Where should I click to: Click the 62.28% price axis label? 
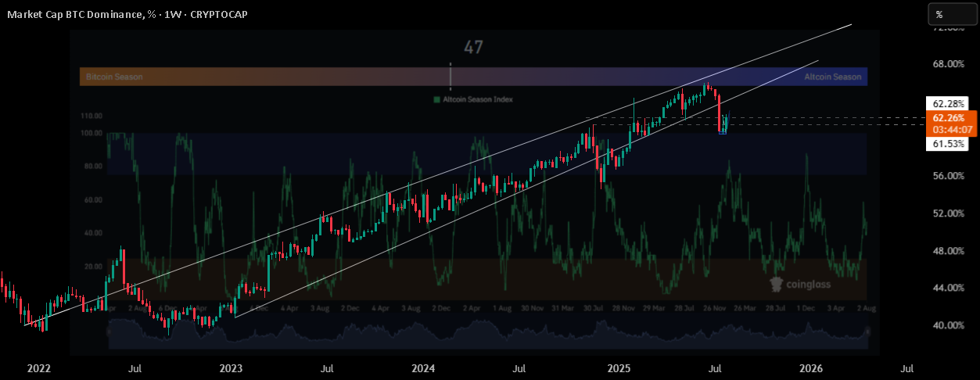point(948,103)
